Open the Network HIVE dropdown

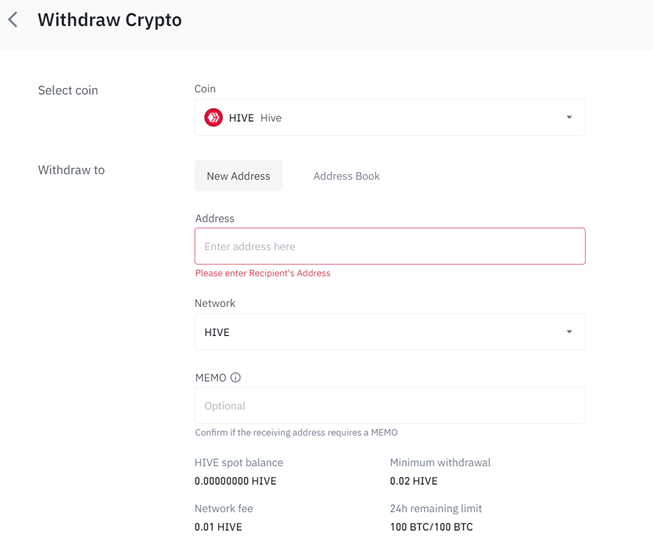pyautogui.click(x=390, y=332)
